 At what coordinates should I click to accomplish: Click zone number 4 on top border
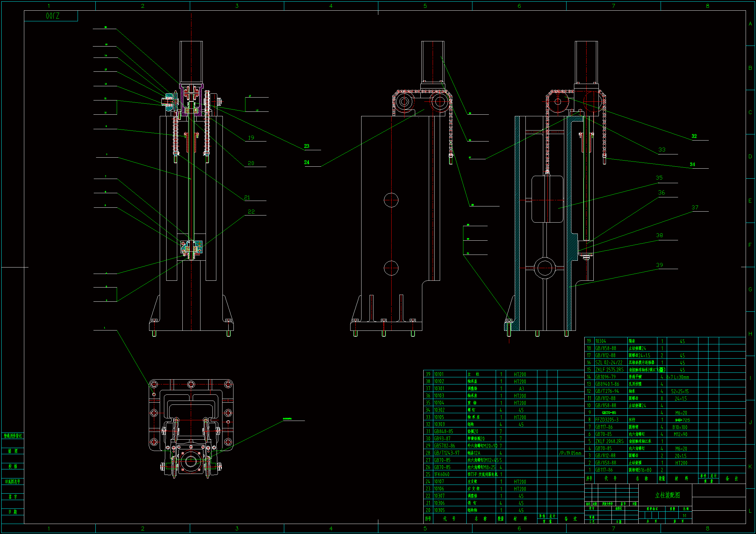pos(331,5)
